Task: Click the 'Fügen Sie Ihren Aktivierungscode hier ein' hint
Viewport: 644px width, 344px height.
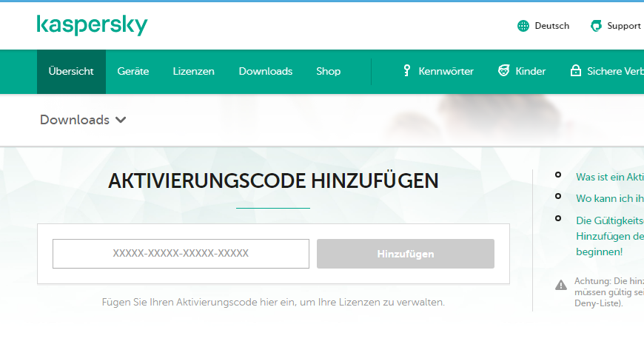Action: pos(273,303)
